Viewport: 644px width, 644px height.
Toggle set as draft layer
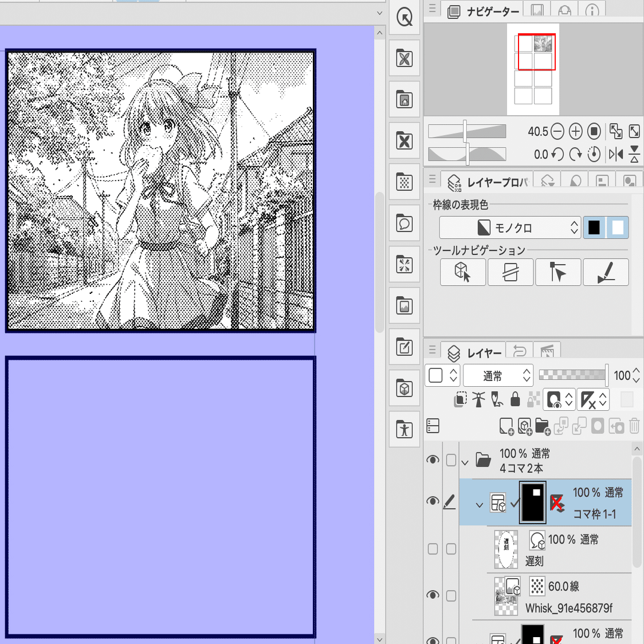[x=497, y=399]
